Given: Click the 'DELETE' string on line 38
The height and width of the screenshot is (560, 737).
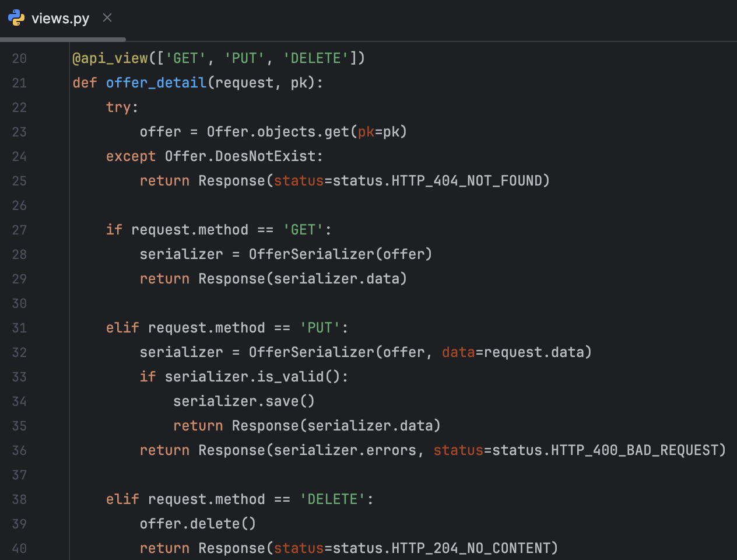Looking at the screenshot, I should [x=331, y=499].
